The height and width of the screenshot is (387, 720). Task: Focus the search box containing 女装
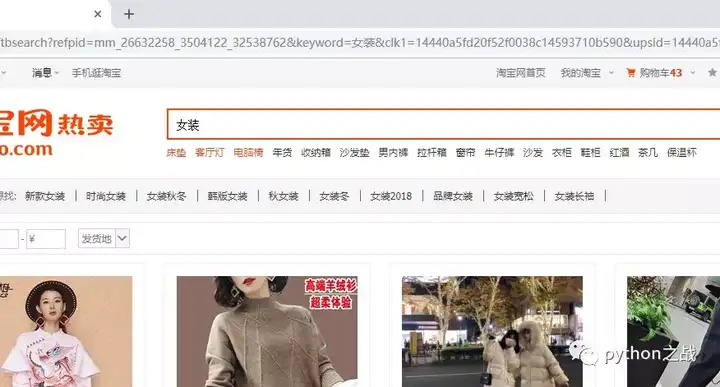pyautogui.click(x=444, y=124)
